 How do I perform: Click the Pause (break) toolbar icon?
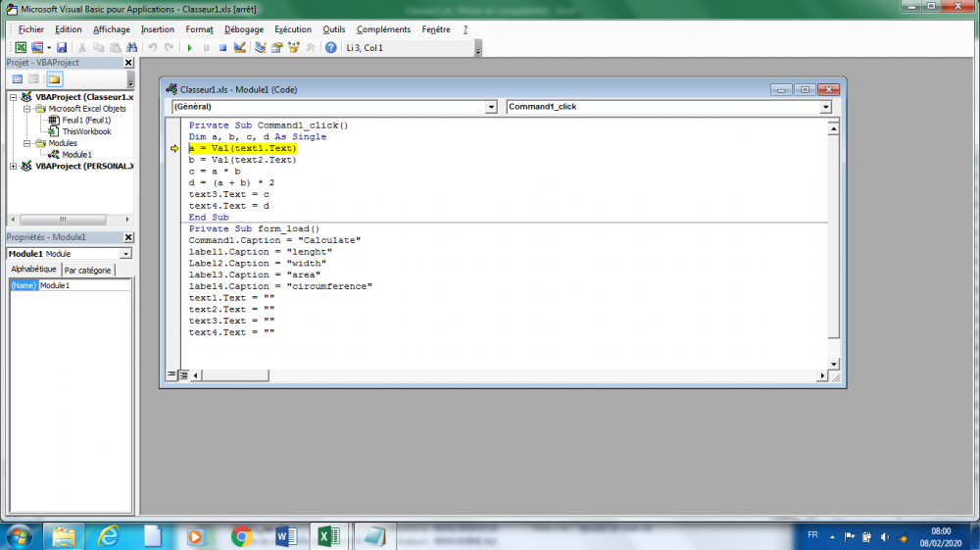point(206,47)
